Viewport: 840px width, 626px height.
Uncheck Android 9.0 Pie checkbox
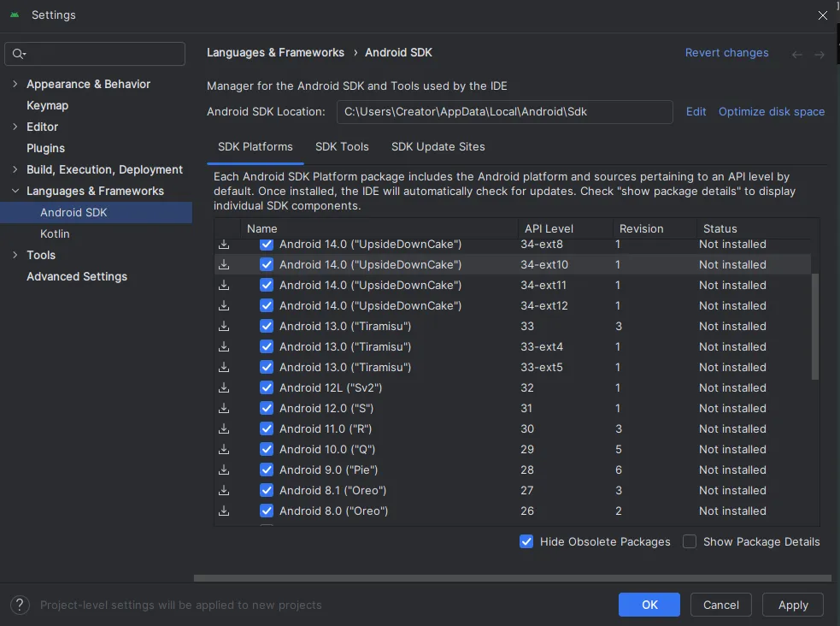click(x=267, y=470)
